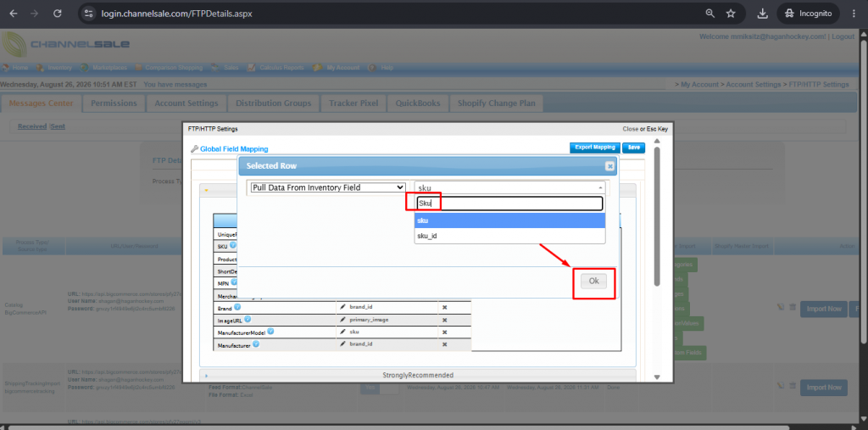Screen dimensions: 868x430
Task: Switch to the Distribution Groups tab
Action: pos(273,103)
